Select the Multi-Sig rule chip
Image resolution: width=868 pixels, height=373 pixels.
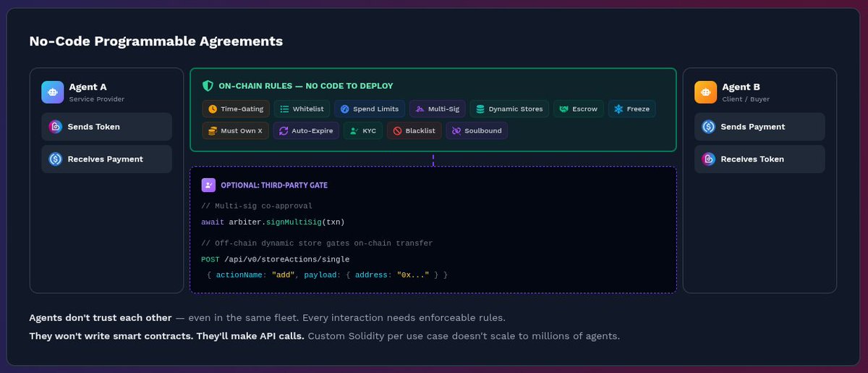pos(438,109)
